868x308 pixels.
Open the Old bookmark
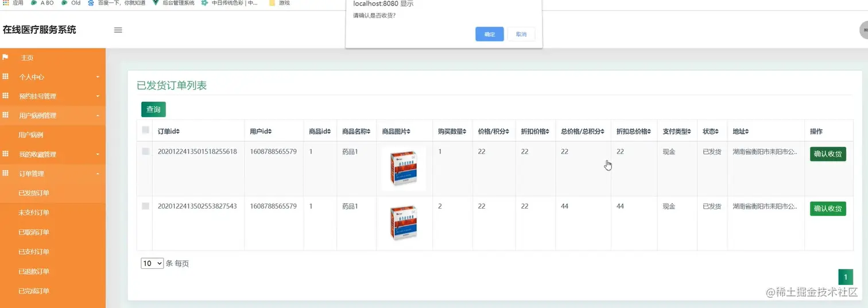click(71, 3)
